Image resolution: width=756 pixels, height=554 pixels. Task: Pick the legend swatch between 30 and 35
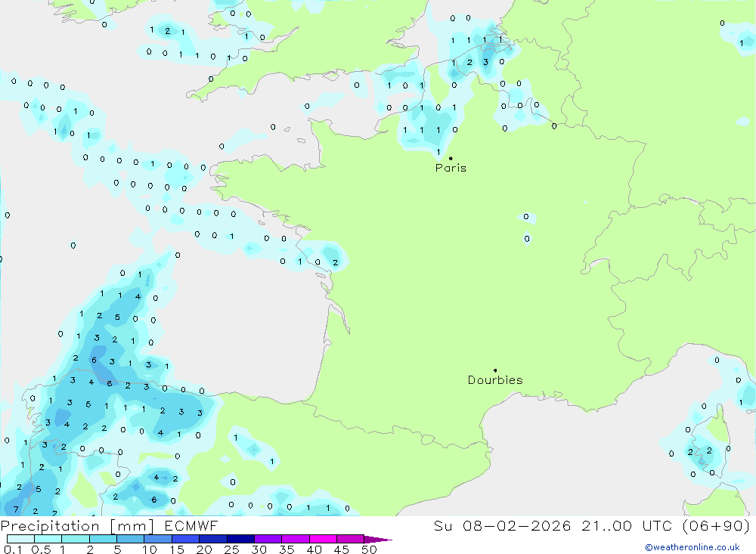coord(268,539)
